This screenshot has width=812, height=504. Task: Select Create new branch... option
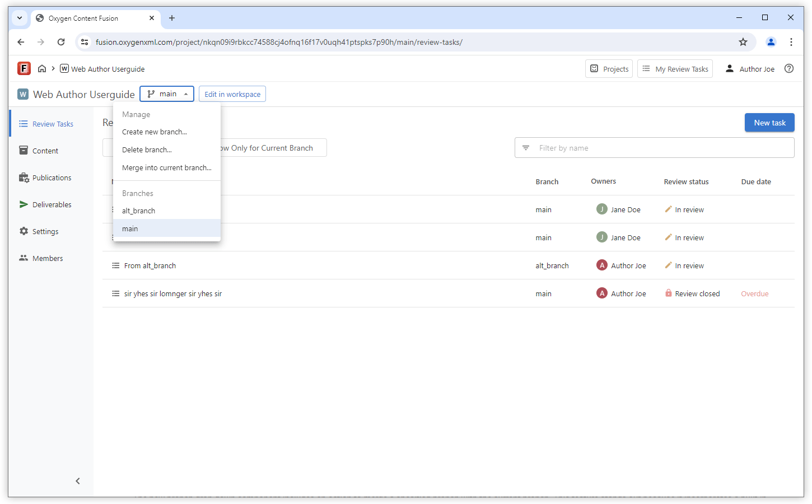pyautogui.click(x=167, y=132)
